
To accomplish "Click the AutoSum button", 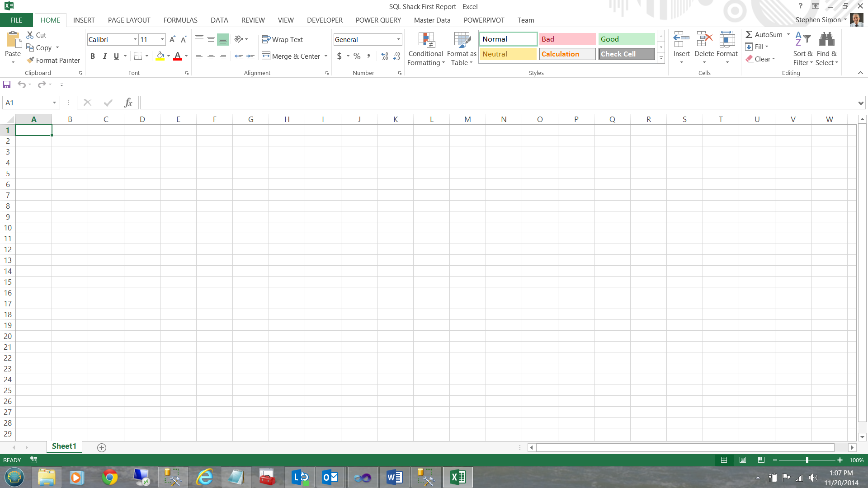I will click(764, 35).
